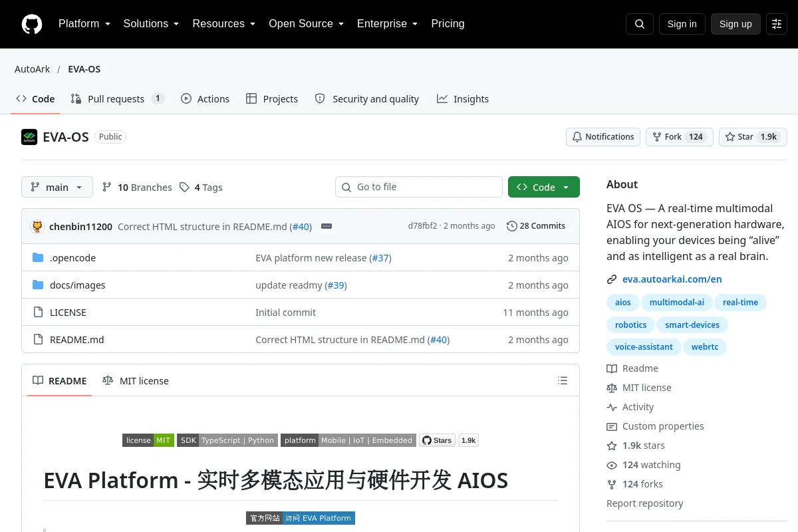
Task: Click the Pricing link
Action: (x=448, y=24)
